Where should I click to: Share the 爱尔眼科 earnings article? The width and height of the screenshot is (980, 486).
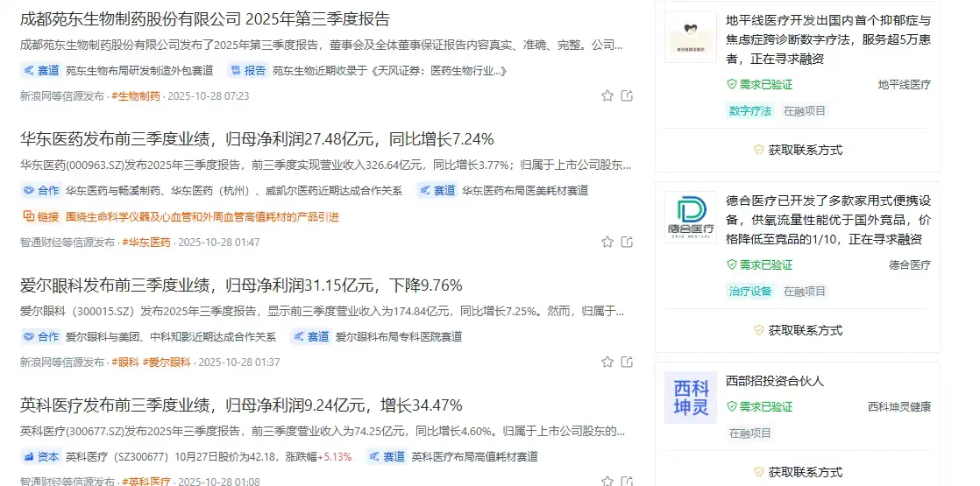click(627, 362)
